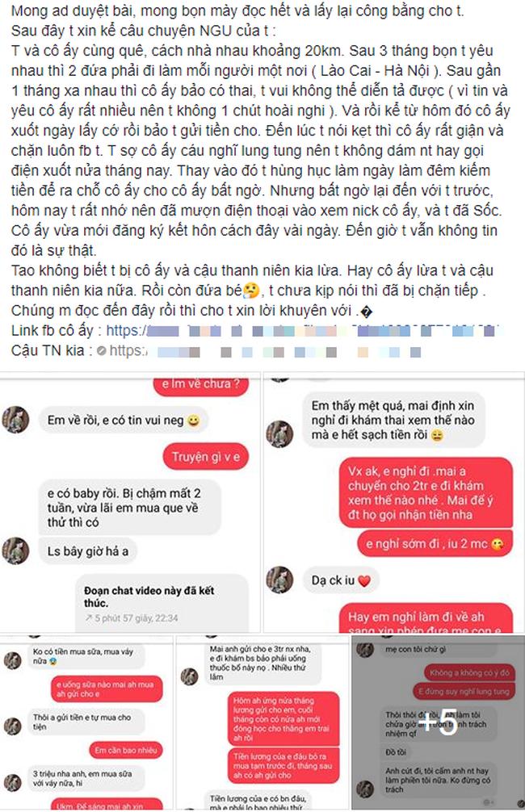Click the avatar beside 'Mai anh gửi cho e 3tr'

click(189, 676)
